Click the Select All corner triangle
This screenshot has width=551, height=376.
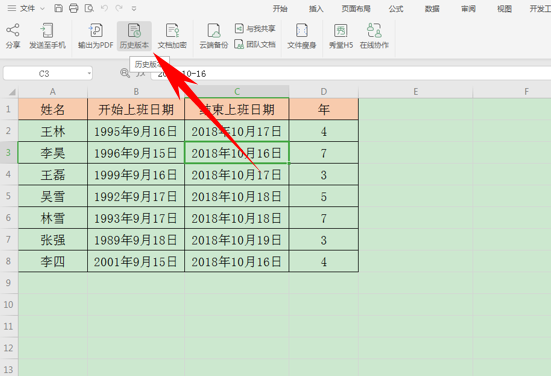(x=12, y=92)
